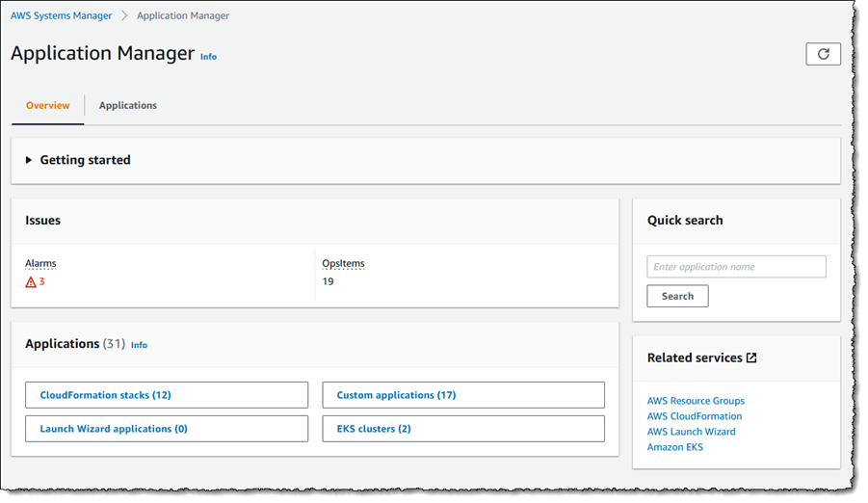The image size is (868, 503).
Task: Open Info link next to Applications (31)
Action: [139, 345]
